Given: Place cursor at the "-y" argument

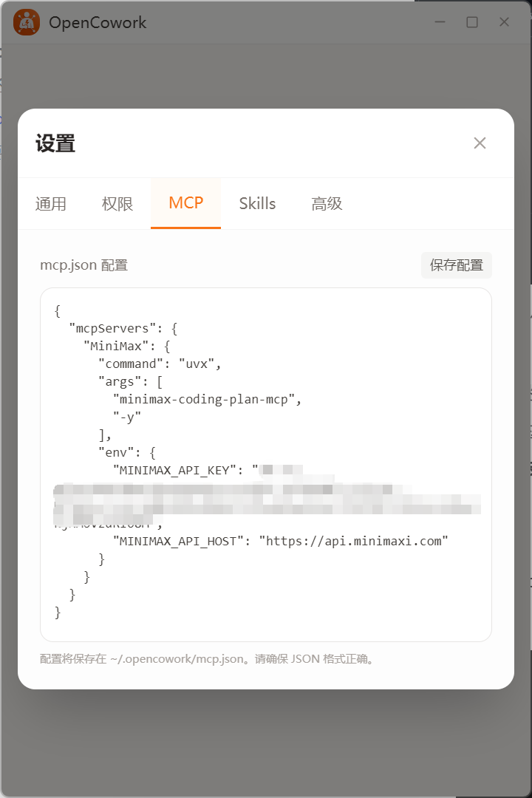Looking at the screenshot, I should pos(127,417).
